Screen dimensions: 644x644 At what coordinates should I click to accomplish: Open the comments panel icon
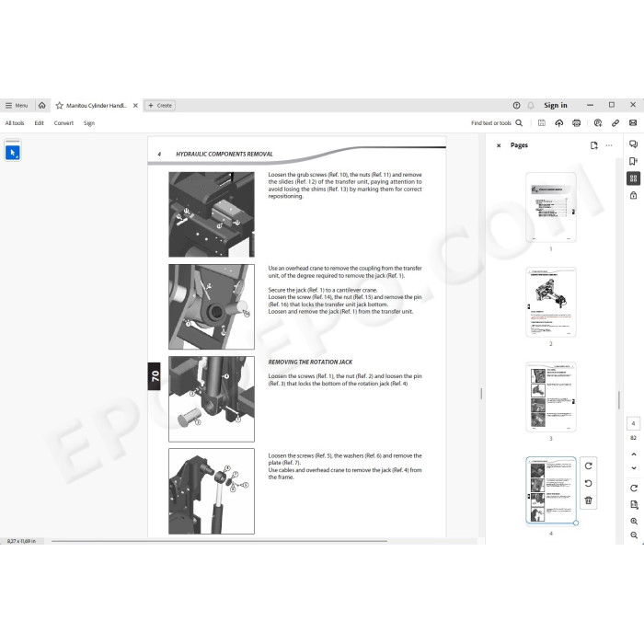[x=633, y=144]
